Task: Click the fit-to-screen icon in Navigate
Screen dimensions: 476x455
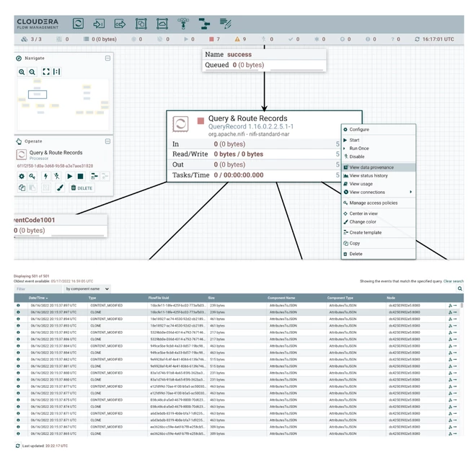Action: (x=46, y=71)
